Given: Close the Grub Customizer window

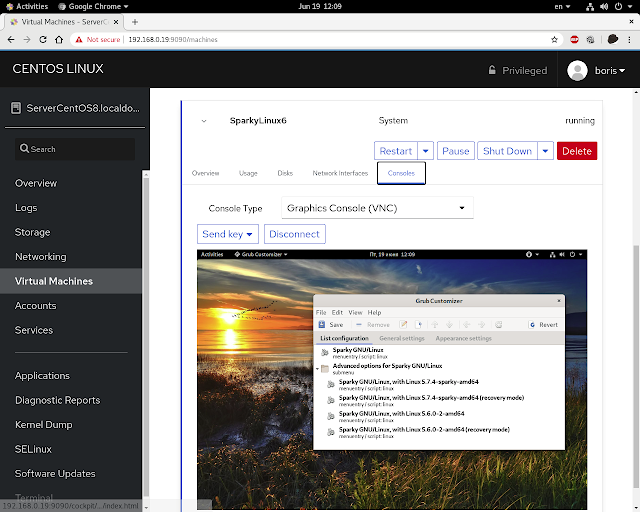Looking at the screenshot, I should (559, 301).
